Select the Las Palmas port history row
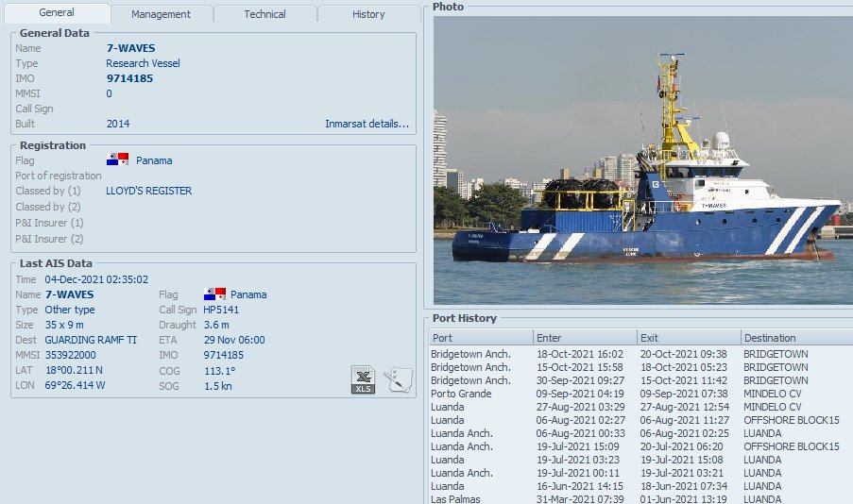 tap(640, 498)
